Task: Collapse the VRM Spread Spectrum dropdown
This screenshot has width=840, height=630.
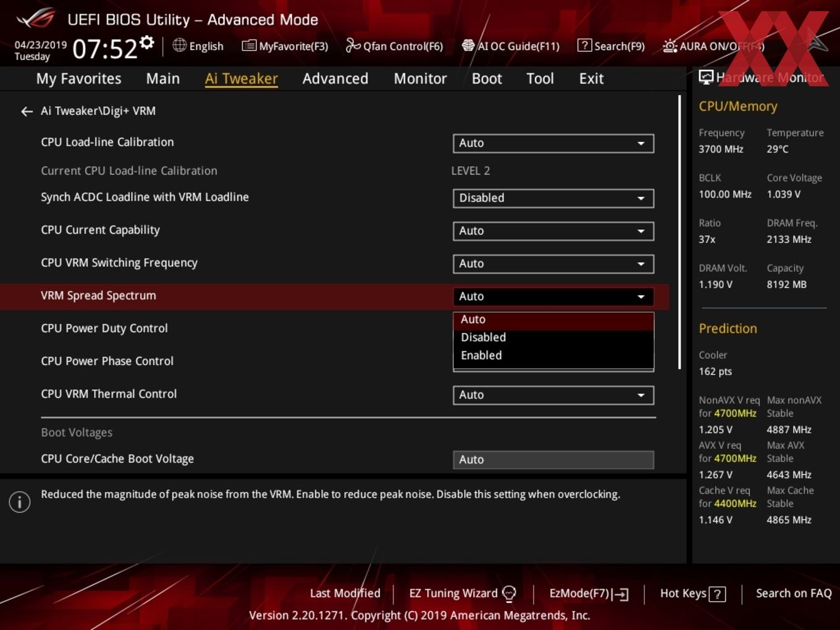Action: [553, 296]
